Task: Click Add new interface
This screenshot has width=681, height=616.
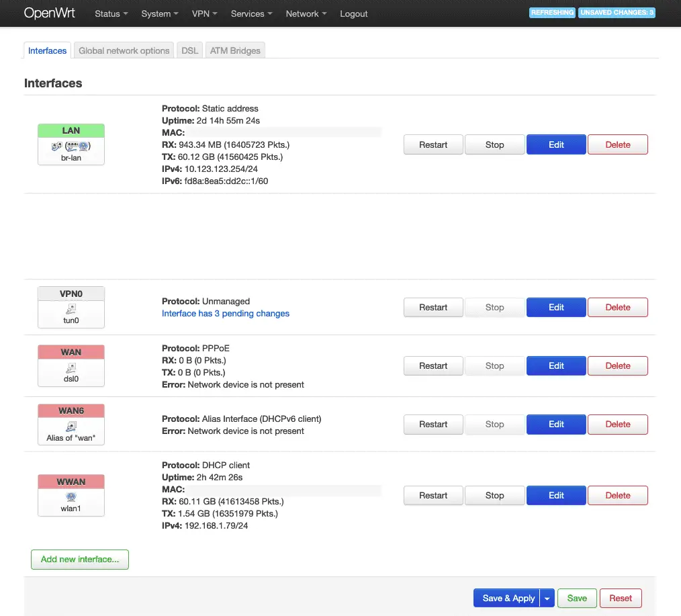Action: [x=79, y=559]
